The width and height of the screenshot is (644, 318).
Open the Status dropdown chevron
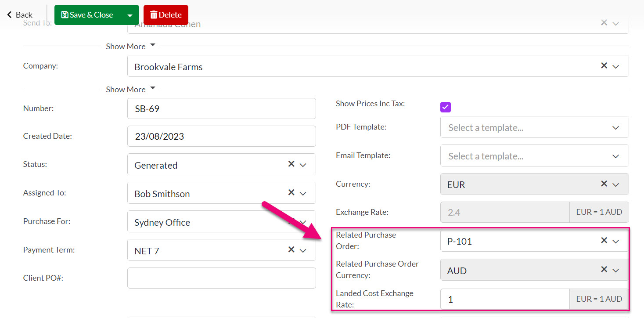303,165
